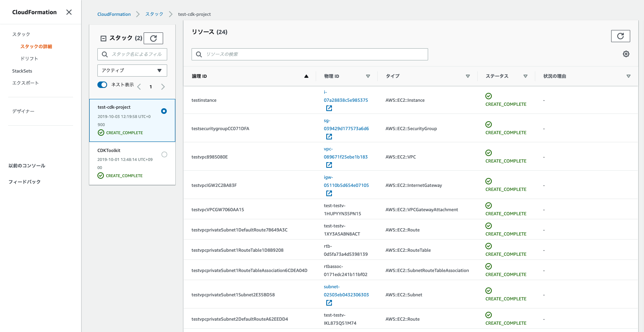
Task: Go to previous stacks page
Action: [x=139, y=87]
